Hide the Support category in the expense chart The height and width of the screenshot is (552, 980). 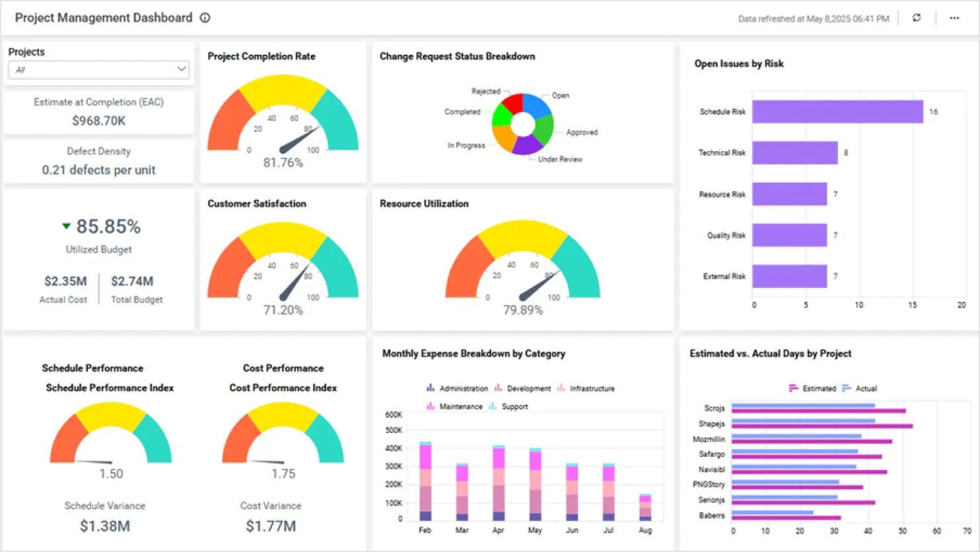coord(508,406)
